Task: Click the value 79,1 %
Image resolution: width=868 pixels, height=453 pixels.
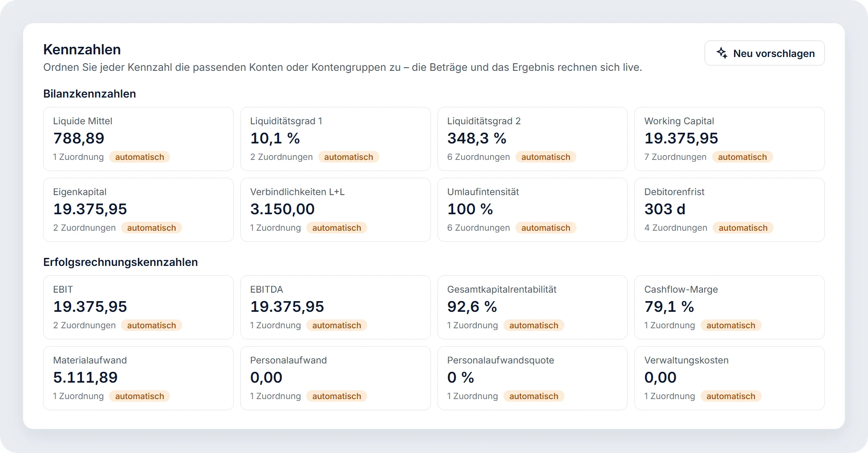Action: [669, 306]
